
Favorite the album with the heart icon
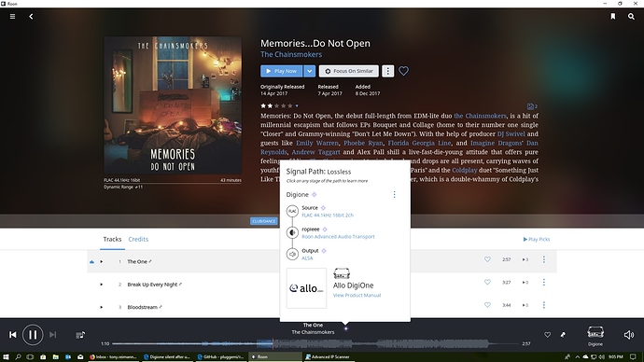(x=404, y=71)
